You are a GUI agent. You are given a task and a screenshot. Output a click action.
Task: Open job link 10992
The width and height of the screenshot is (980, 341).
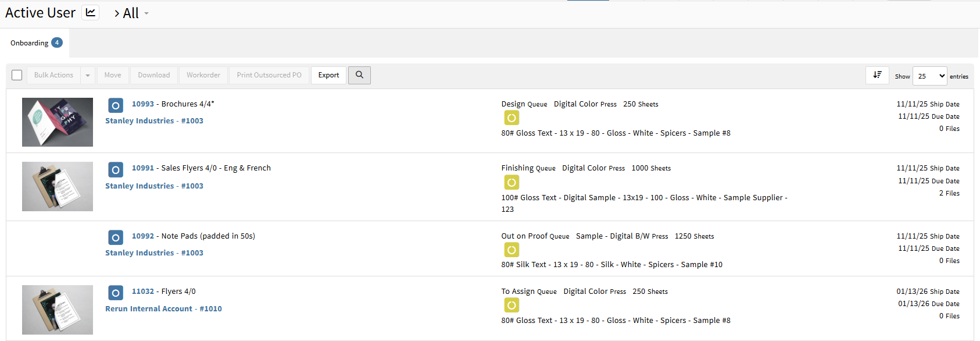tap(143, 236)
